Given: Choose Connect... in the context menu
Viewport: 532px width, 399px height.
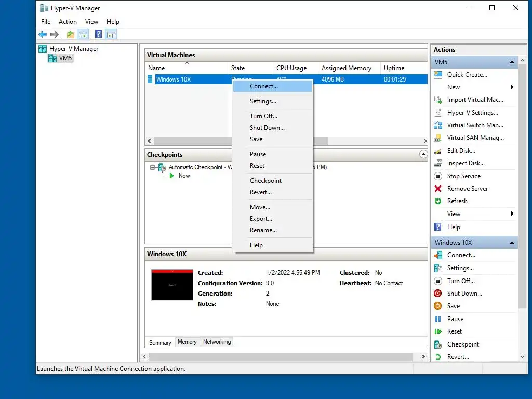Looking at the screenshot, I should pos(272,86).
